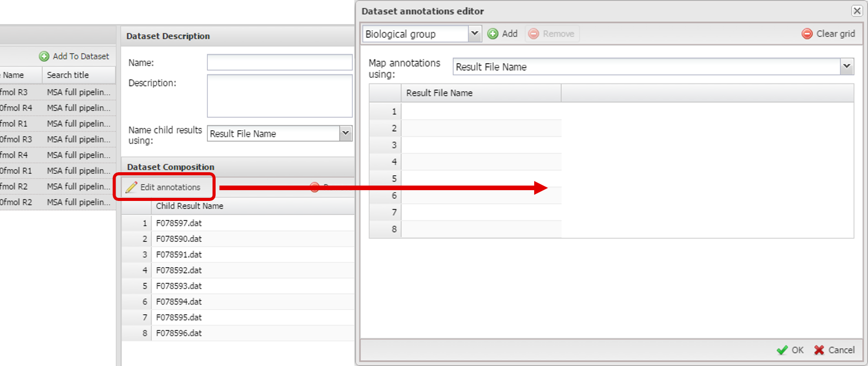Click the Biological group combo text field
The width and height of the screenshot is (868, 366).
[x=416, y=34]
